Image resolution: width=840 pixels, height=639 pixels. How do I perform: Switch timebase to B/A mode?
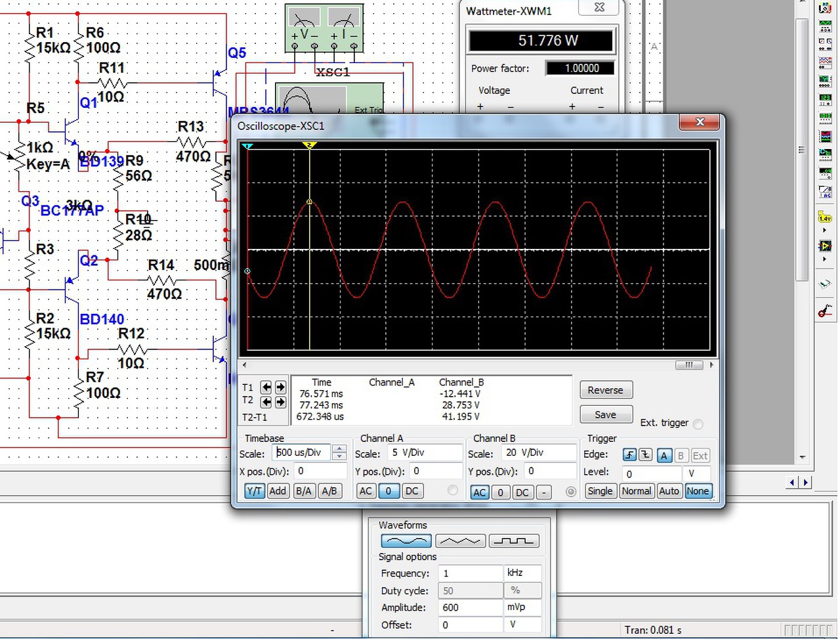(303, 491)
